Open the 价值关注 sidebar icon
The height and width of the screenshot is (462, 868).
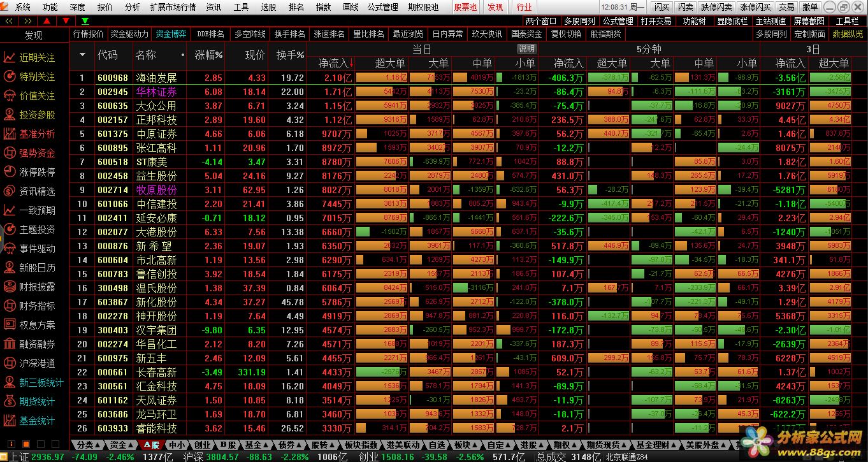pos(10,96)
